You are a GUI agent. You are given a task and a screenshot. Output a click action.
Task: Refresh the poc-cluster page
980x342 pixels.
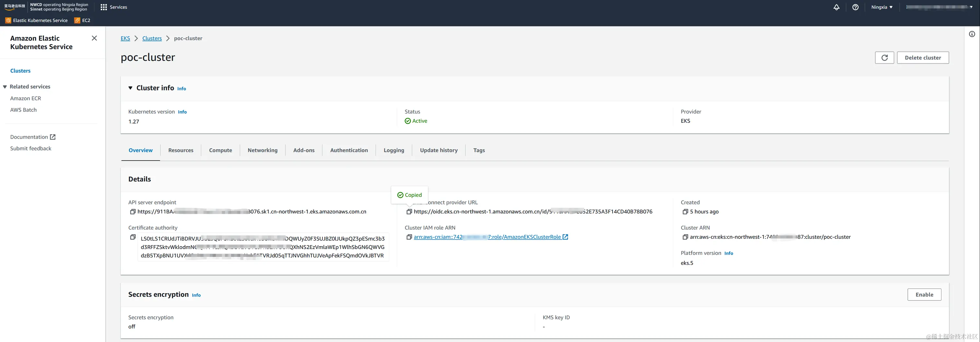(x=884, y=58)
